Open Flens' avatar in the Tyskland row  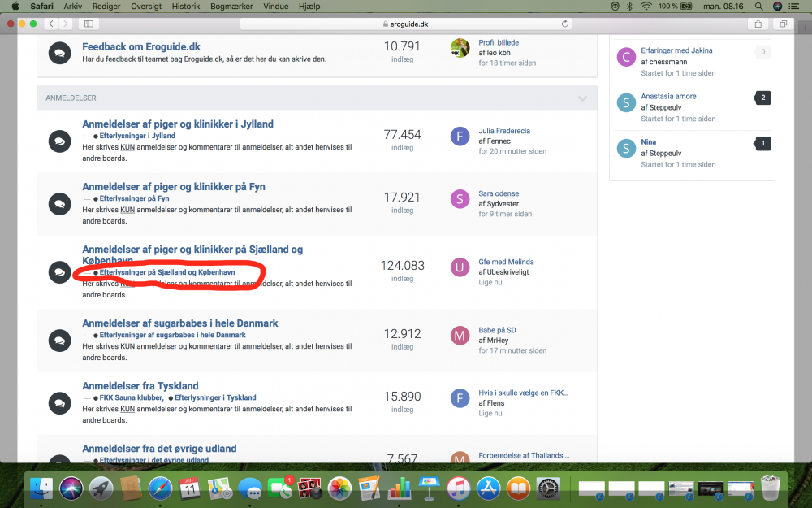[x=460, y=398]
